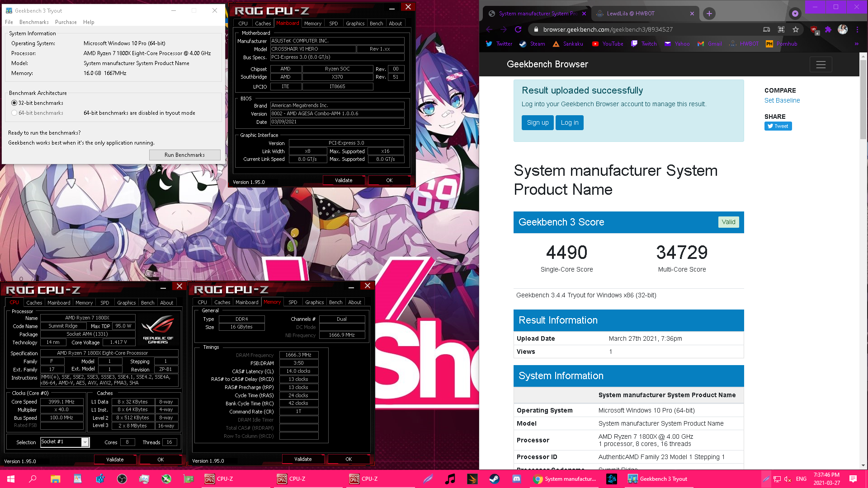868x488 pixels.
Task: Open About tab in Memory CPU-Z window
Action: tap(354, 302)
